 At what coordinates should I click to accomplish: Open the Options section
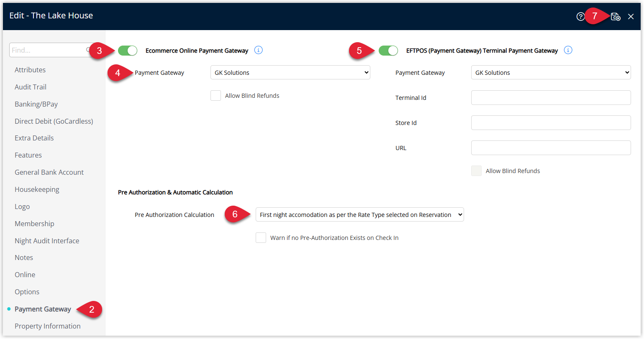27,292
